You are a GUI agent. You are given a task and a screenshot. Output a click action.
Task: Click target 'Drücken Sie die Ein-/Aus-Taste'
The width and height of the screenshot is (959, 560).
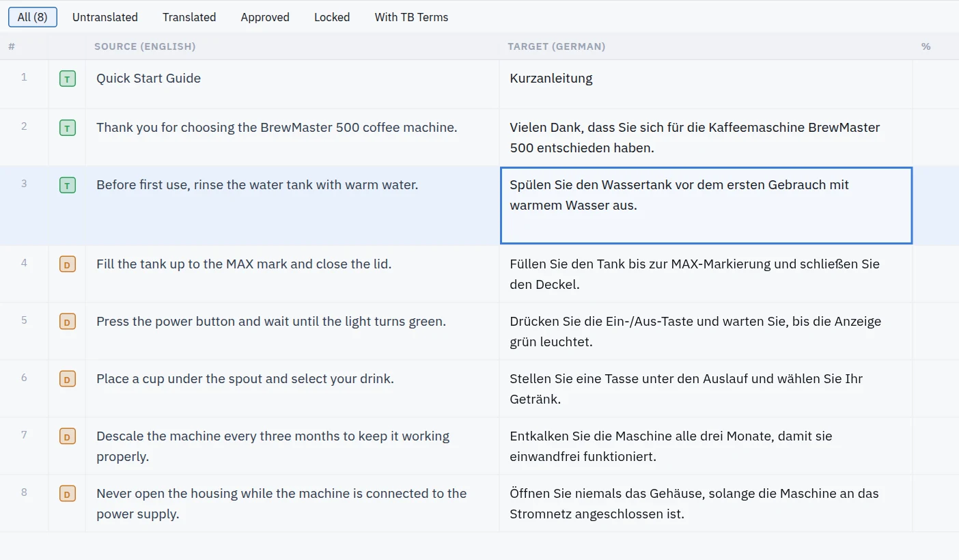click(x=695, y=331)
